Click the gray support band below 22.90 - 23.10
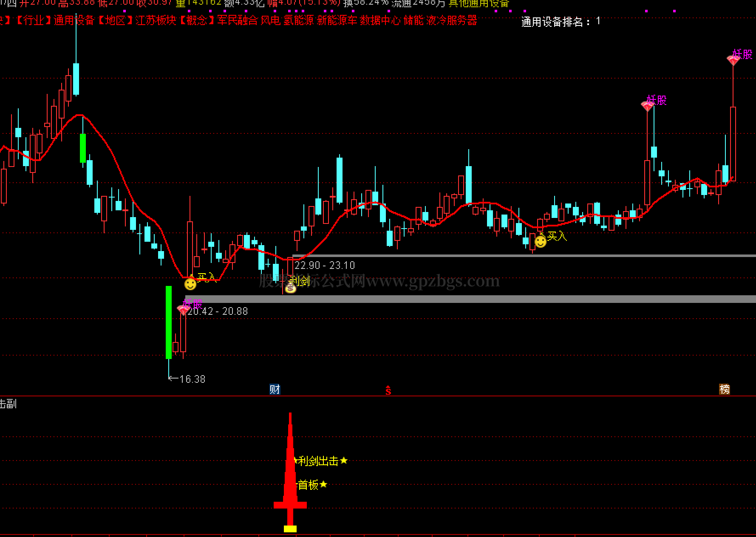The image size is (756, 537). 470,299
